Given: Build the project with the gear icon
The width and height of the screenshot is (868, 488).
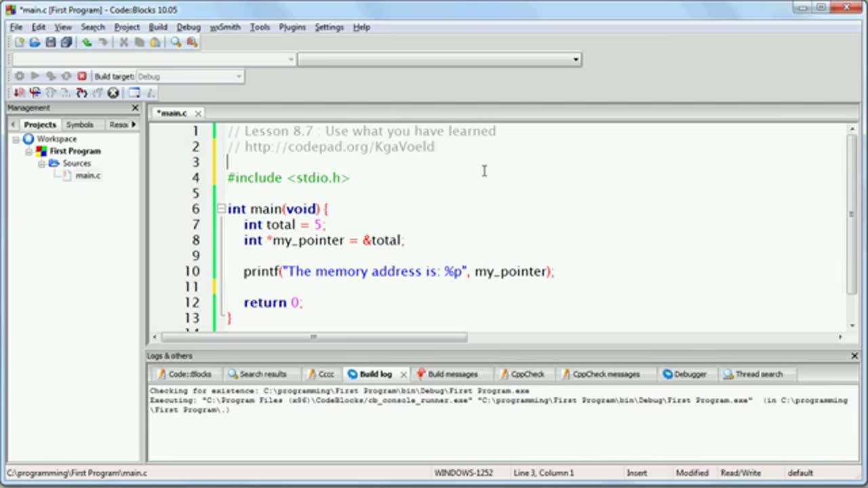Looking at the screenshot, I should [19, 77].
